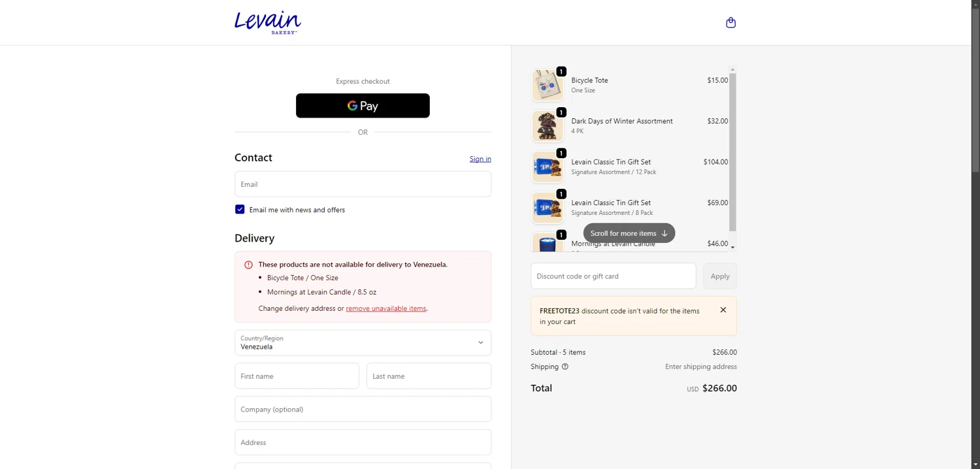Viewport: 980px width, 469px height.
Task: Dismiss the FREETOTE23 discount warning
Action: [723, 310]
